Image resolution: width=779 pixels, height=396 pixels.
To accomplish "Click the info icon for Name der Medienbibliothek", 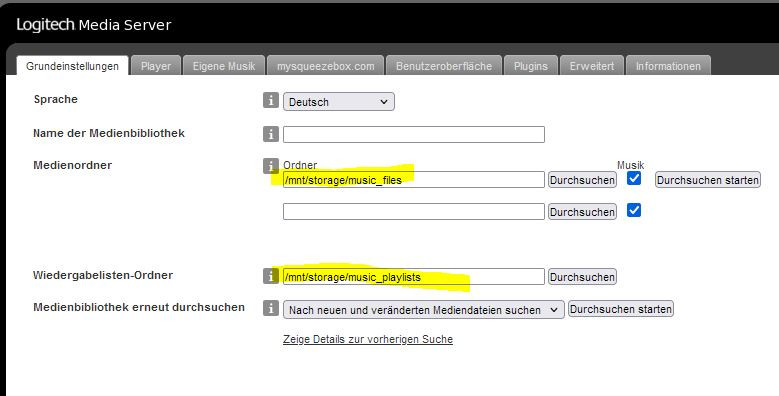I will [270, 134].
